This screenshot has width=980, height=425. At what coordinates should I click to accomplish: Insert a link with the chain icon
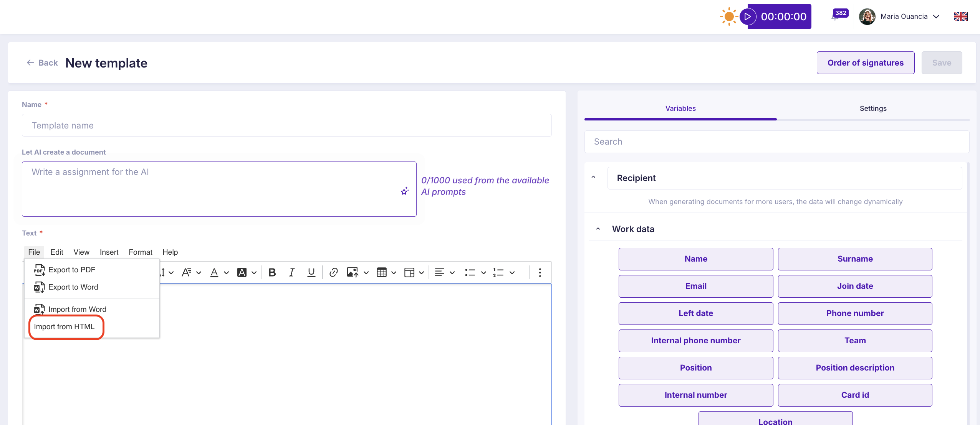point(333,272)
